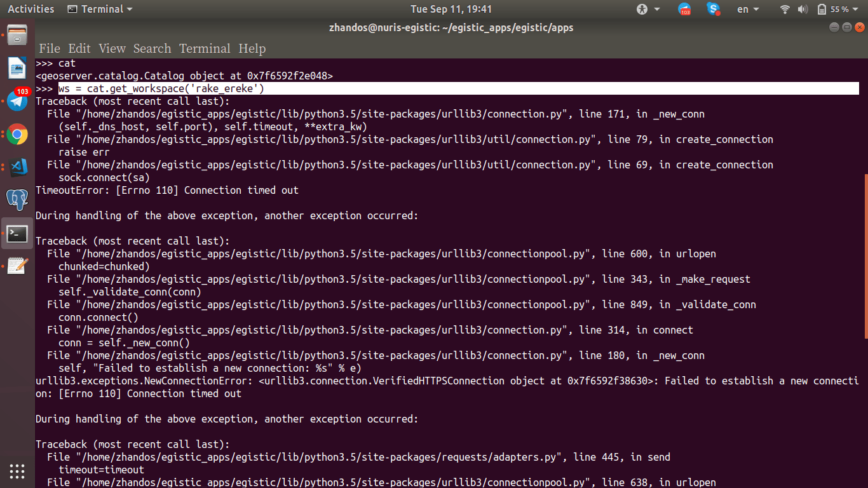The height and width of the screenshot is (488, 868).
Task: Maximize the terminal window
Action: pos(846,27)
